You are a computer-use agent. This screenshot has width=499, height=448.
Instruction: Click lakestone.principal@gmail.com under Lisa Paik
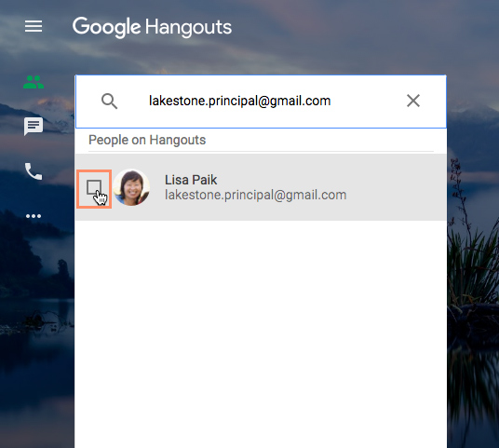pyautogui.click(x=255, y=195)
